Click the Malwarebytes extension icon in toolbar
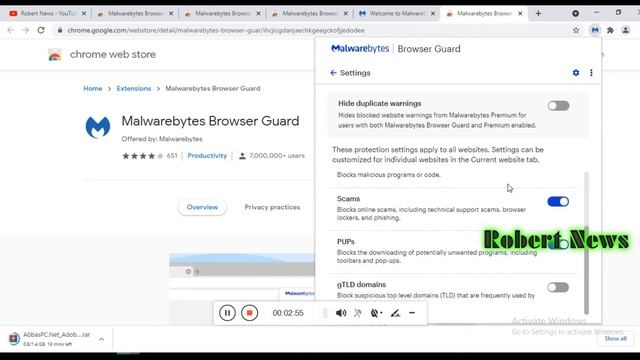Viewport: 640px width, 360px height. pos(595,30)
